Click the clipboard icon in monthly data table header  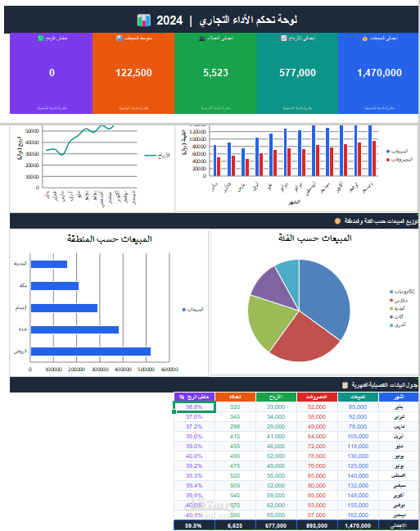(x=345, y=385)
